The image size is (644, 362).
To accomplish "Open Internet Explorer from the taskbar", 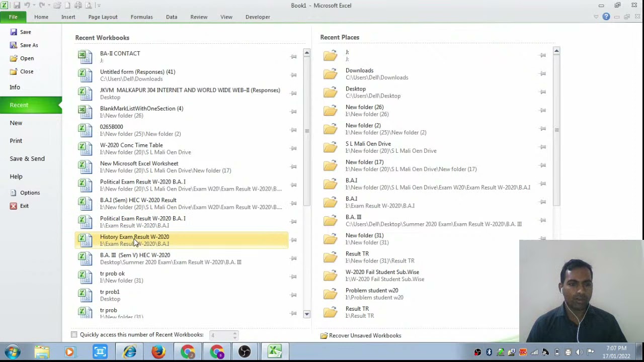I will [129, 352].
